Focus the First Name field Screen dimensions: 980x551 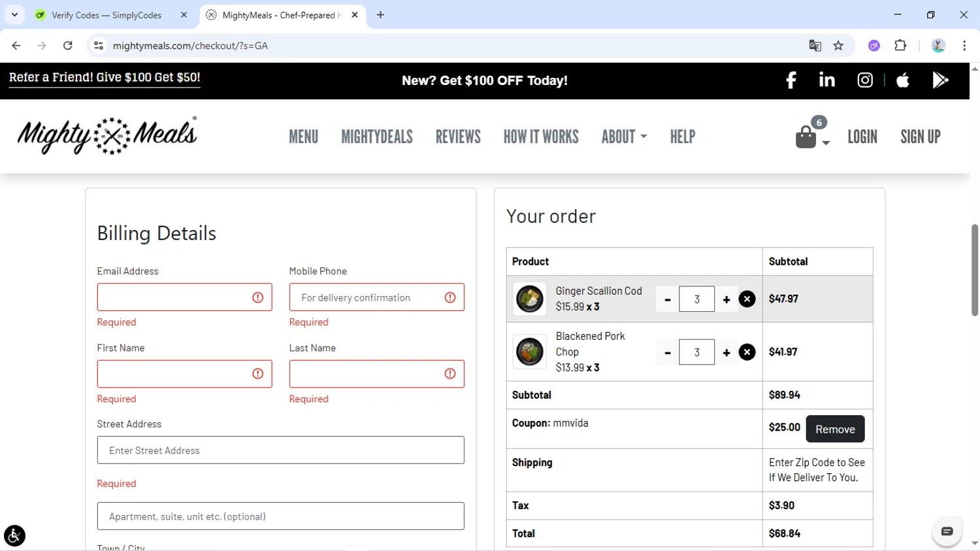click(x=184, y=374)
